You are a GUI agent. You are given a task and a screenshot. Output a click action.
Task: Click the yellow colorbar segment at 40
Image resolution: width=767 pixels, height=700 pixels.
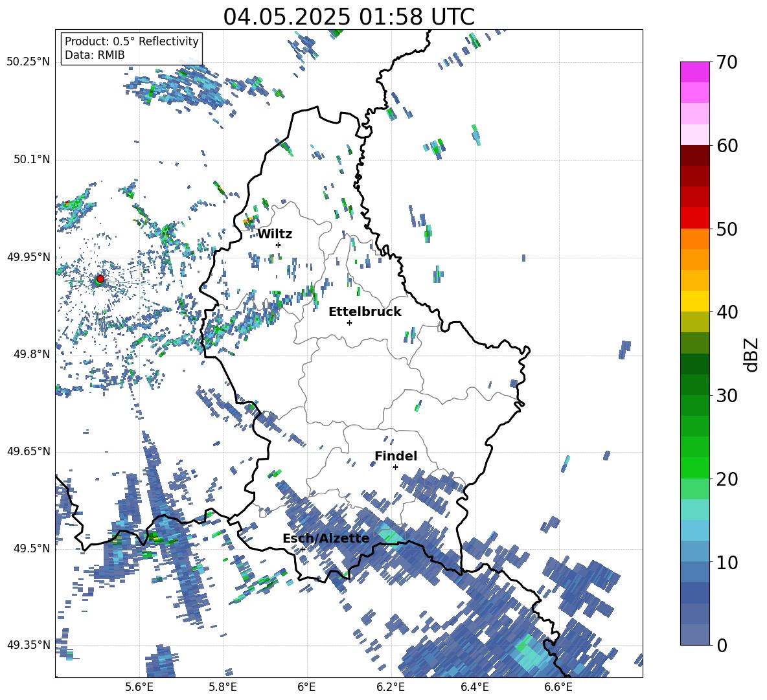[694, 301]
